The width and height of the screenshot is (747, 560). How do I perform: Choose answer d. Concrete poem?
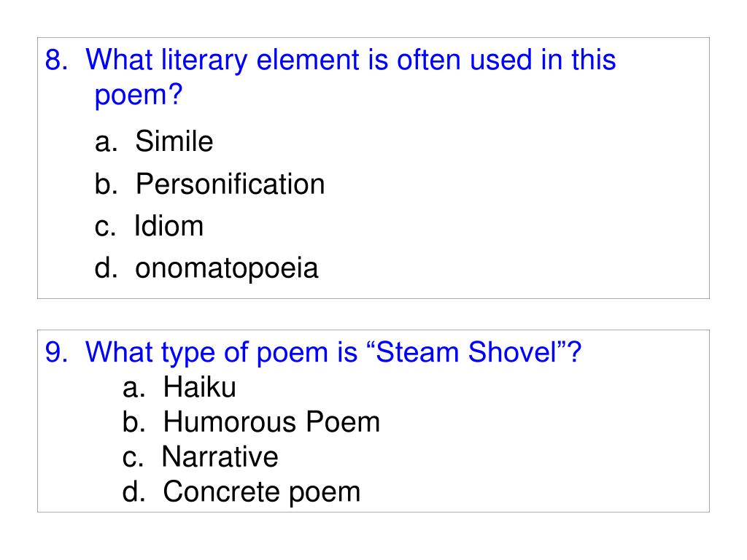click(x=241, y=492)
